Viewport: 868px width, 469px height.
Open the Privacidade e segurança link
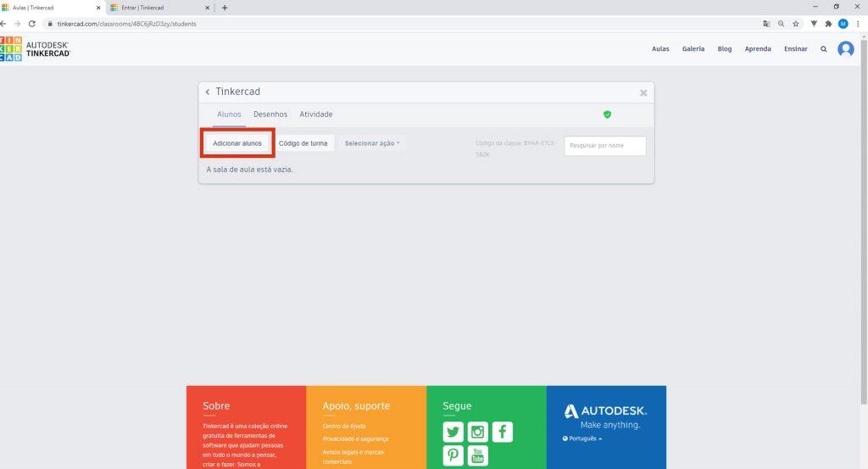coord(355,439)
